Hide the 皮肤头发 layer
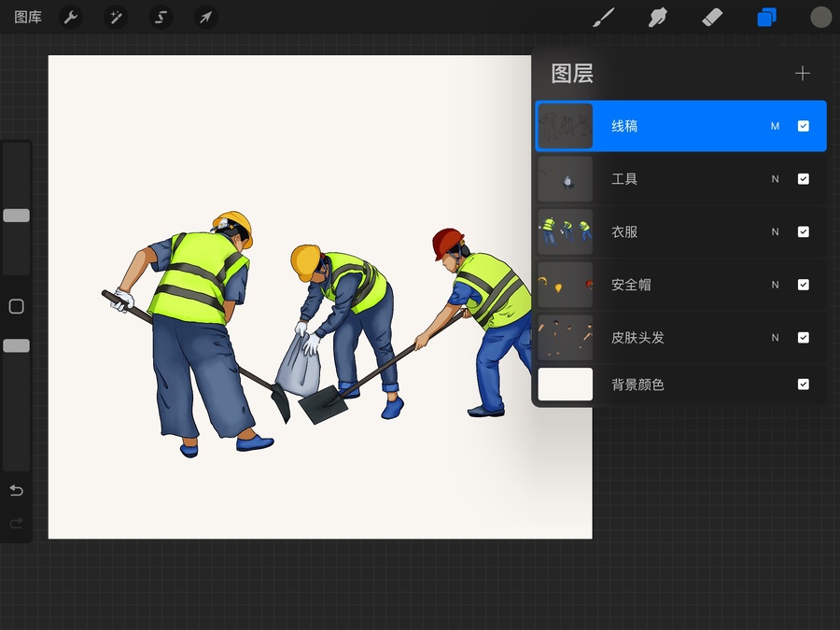This screenshot has height=630, width=840. click(x=803, y=338)
